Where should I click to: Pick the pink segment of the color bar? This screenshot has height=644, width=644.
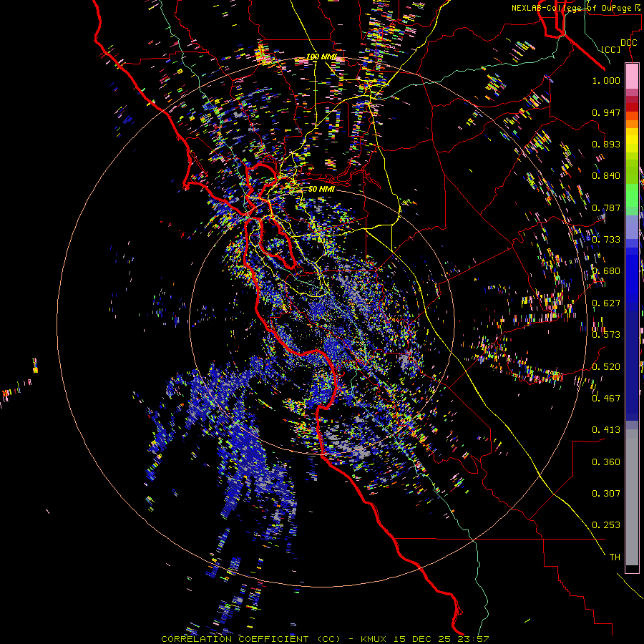point(632,77)
